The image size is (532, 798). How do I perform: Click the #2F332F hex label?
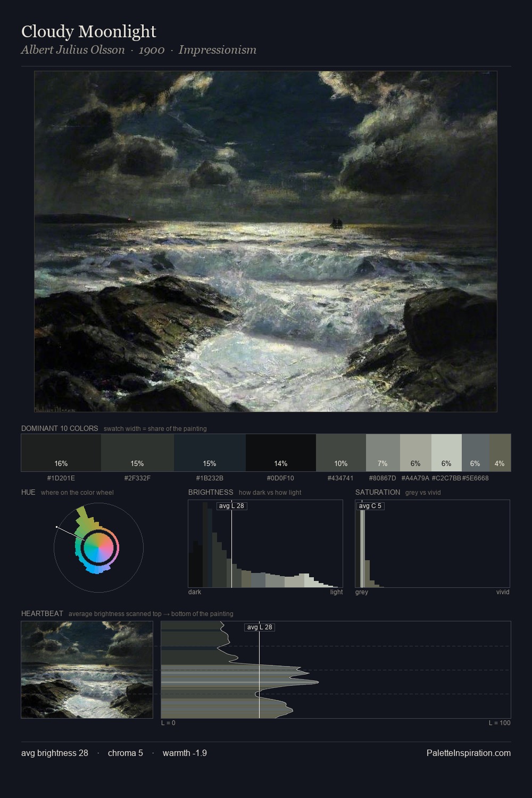coord(137,478)
